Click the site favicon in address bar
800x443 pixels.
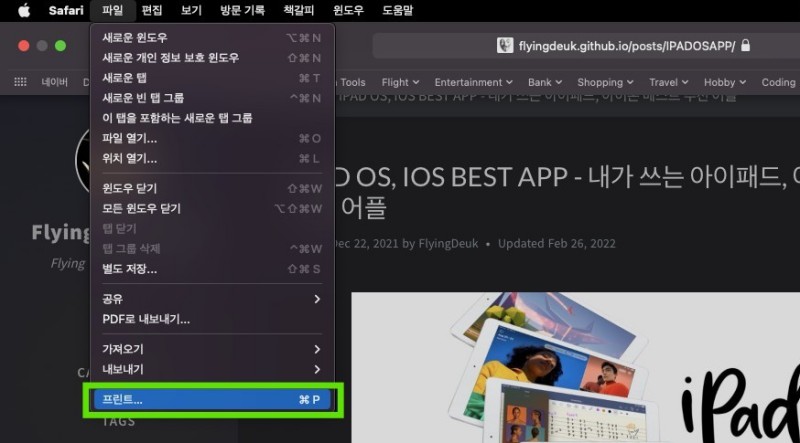click(x=505, y=46)
